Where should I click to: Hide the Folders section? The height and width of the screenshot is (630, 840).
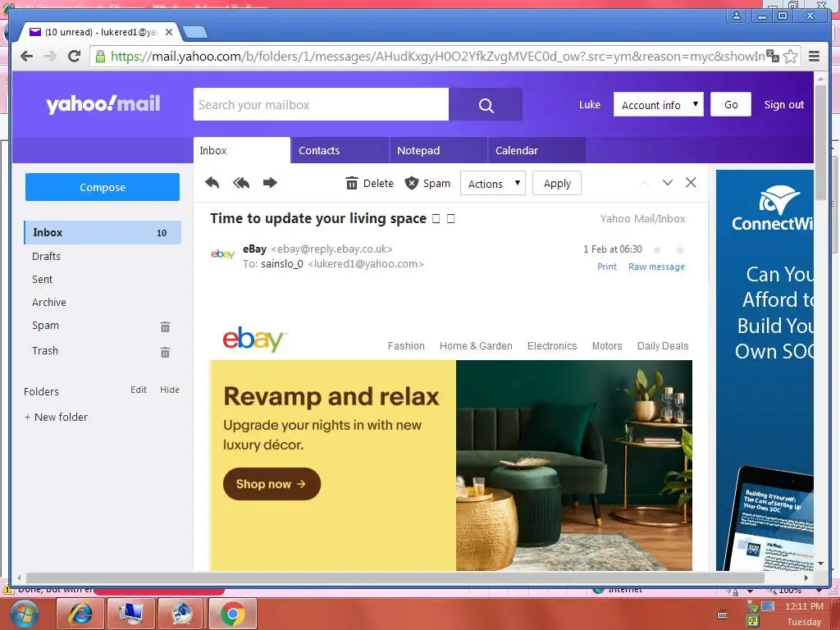click(x=169, y=390)
